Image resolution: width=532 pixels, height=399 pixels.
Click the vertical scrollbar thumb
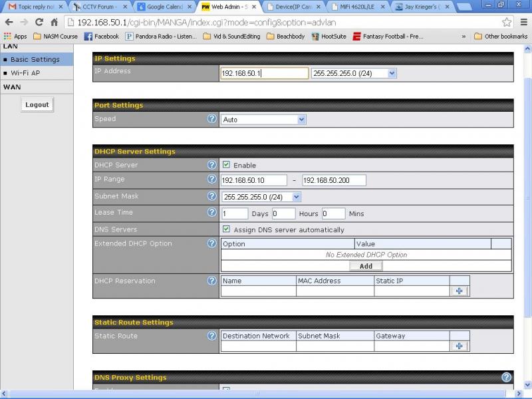point(527,197)
